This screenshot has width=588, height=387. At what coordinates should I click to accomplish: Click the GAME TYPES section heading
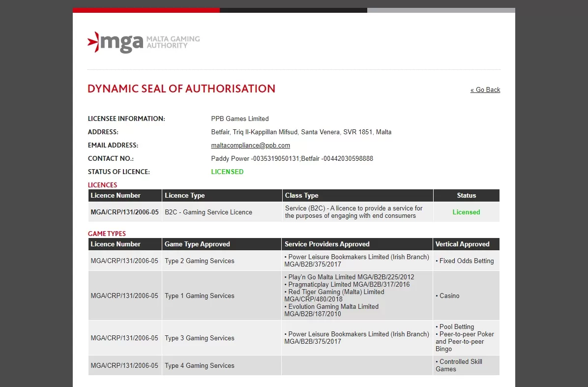pos(107,234)
